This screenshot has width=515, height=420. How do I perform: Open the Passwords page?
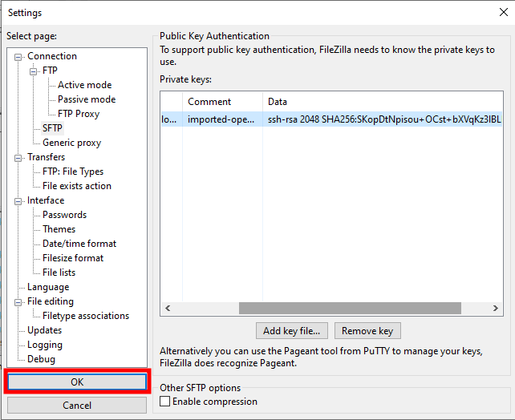[x=64, y=215]
